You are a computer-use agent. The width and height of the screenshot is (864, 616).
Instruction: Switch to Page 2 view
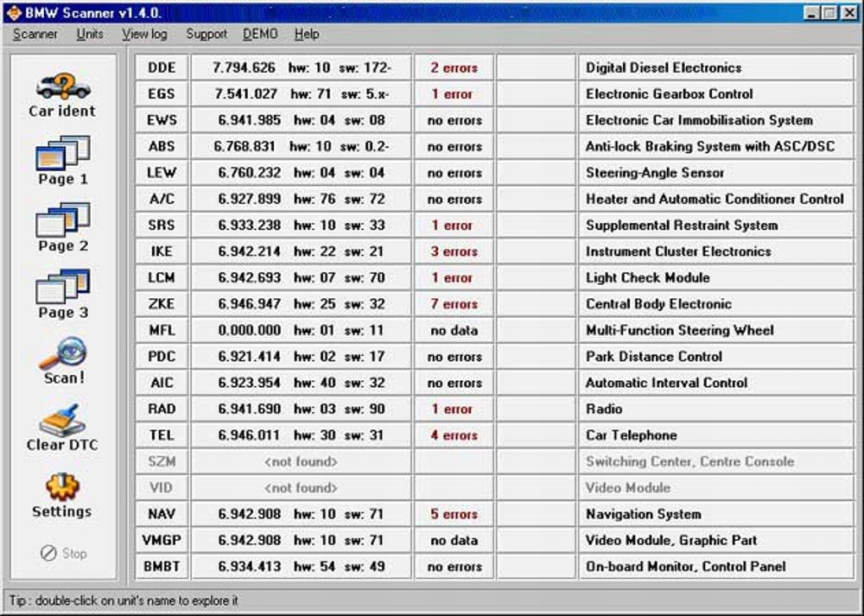[60, 226]
